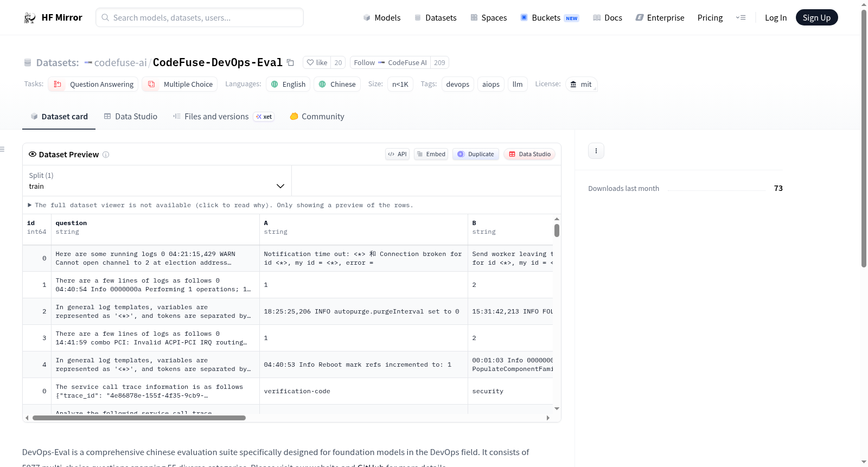Image resolution: width=868 pixels, height=467 pixels.
Task: Switch to the Data Studio tab
Action: (x=131, y=117)
